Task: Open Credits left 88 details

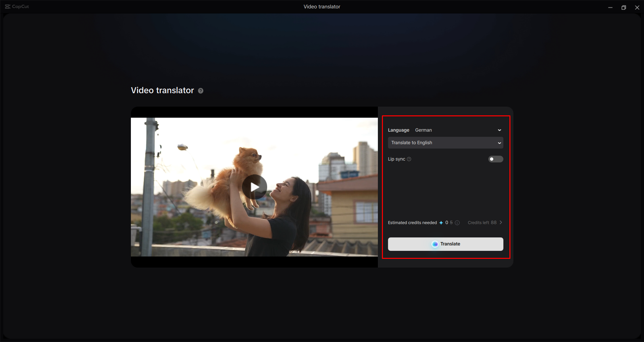Action: click(x=482, y=223)
